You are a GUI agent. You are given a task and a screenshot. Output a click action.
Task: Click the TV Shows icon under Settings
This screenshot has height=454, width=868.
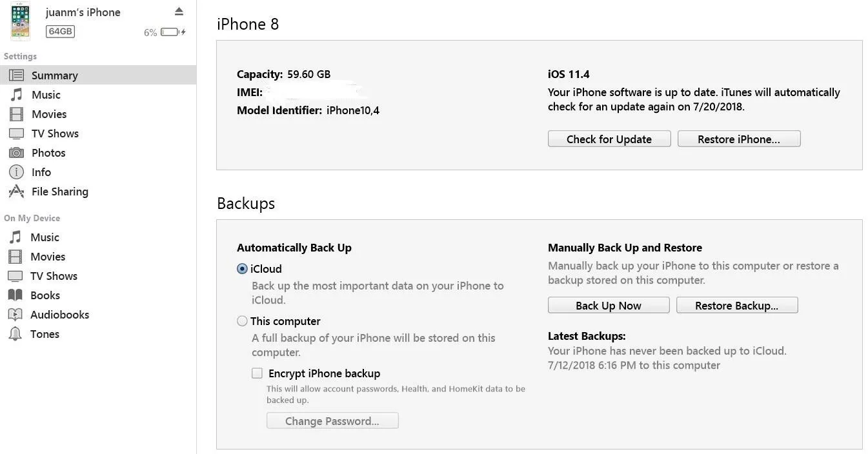click(16, 133)
